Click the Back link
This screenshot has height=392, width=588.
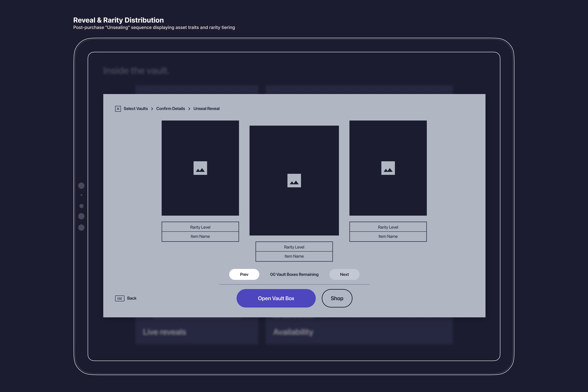(x=131, y=298)
